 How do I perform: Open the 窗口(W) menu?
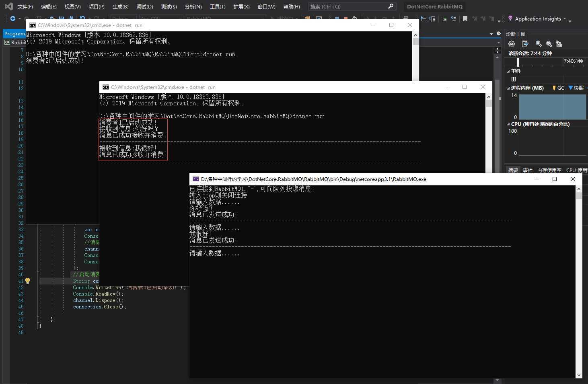point(266,7)
